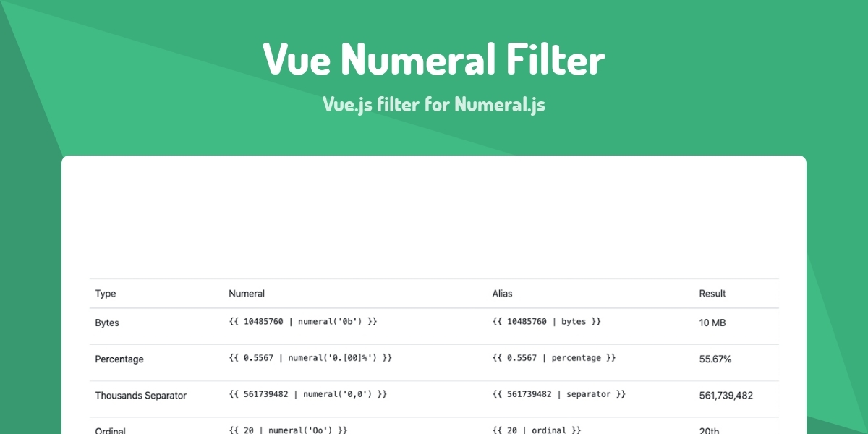This screenshot has width=868, height=434.
Task: Select the "Type" column header
Action: click(106, 294)
